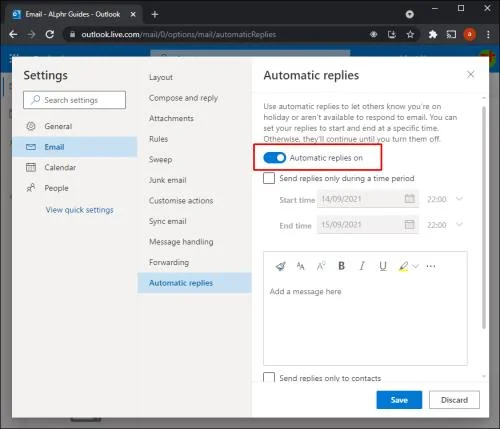Apply the highlight color pen
Viewport: 500px width, 429px height.
tap(403, 266)
